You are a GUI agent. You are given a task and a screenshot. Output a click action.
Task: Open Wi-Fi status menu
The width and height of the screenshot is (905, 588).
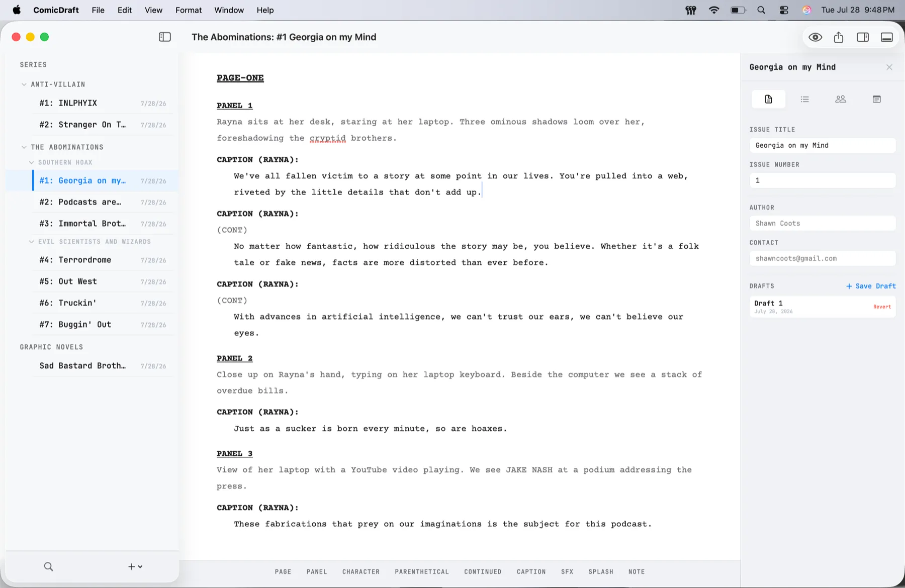(x=714, y=10)
